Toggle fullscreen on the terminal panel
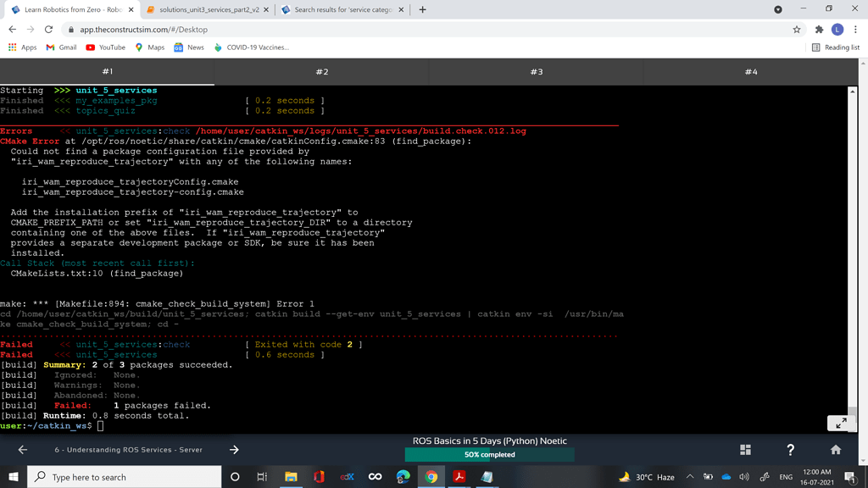868x488 pixels. [841, 422]
